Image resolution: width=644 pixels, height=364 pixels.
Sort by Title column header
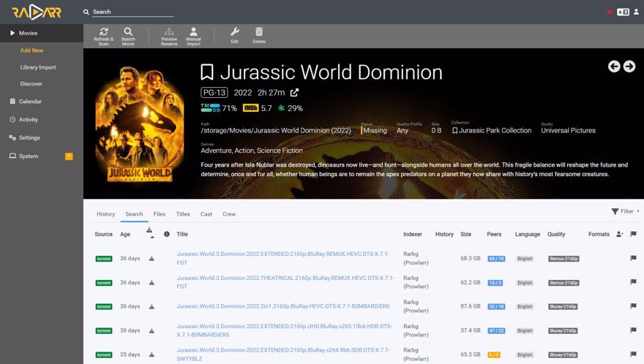click(x=182, y=235)
